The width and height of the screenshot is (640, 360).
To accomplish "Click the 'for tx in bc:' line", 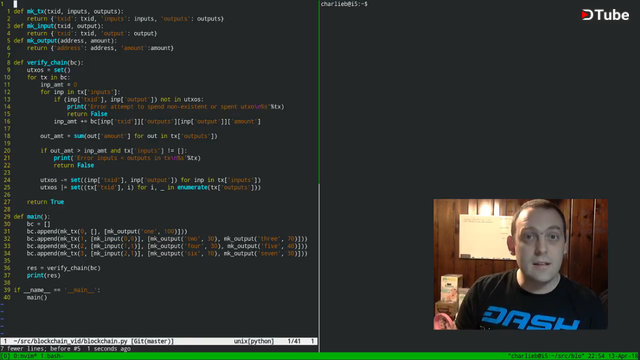I will coord(49,78).
